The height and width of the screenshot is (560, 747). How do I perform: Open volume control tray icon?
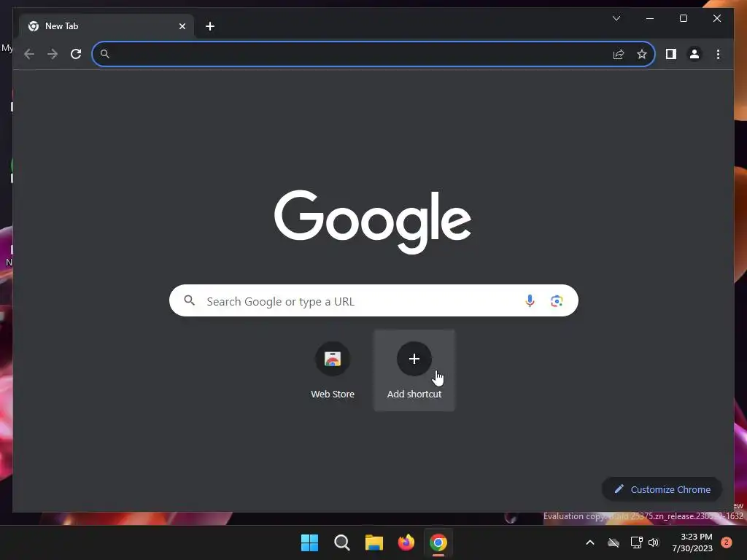click(654, 542)
